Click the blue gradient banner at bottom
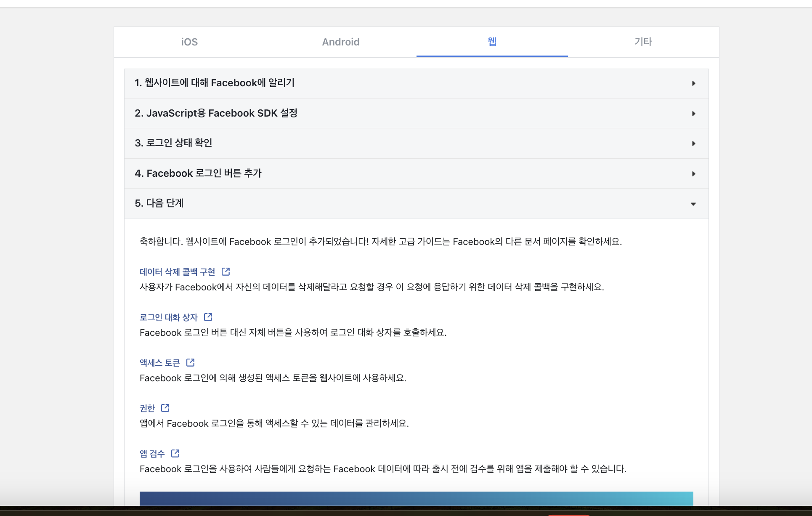 [x=416, y=498]
